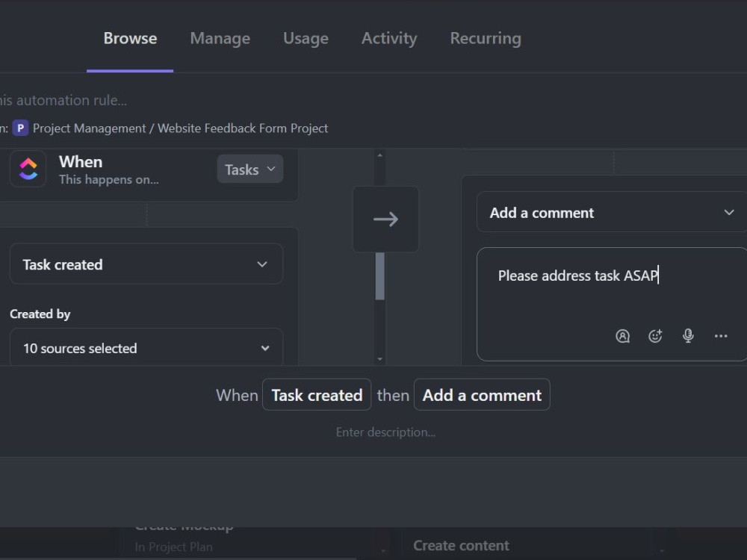747x560 pixels.
Task: Click the purple P project space icon
Action: click(20, 128)
